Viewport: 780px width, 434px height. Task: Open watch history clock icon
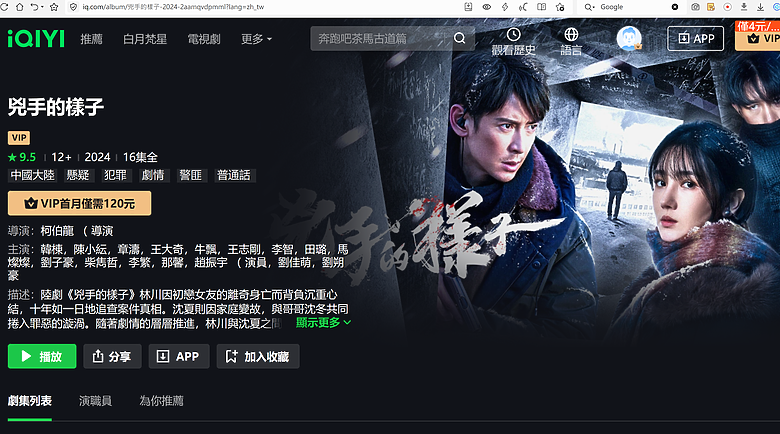513,34
